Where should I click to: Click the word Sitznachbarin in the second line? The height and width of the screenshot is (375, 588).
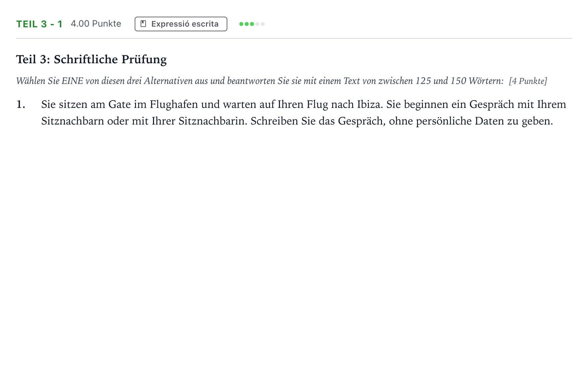click(213, 121)
